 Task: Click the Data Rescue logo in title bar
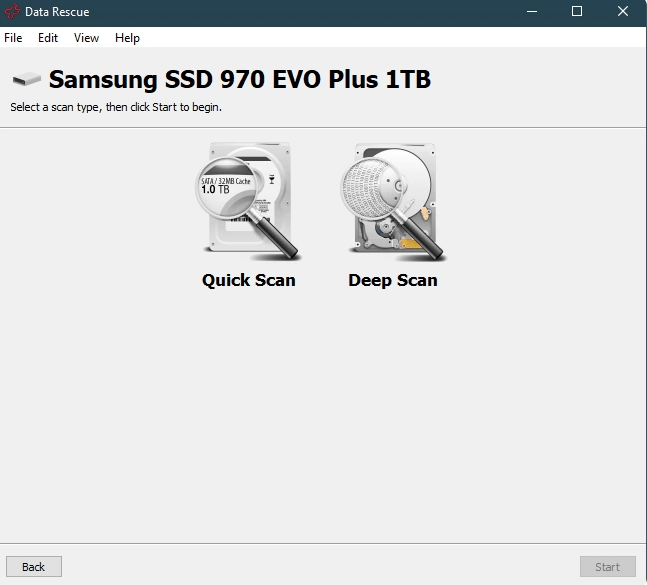12,12
